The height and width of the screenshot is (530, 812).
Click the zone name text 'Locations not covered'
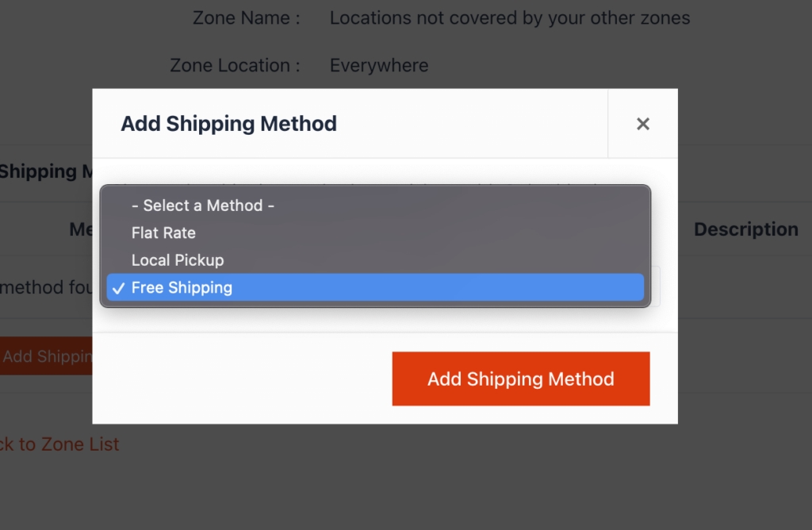(x=510, y=17)
